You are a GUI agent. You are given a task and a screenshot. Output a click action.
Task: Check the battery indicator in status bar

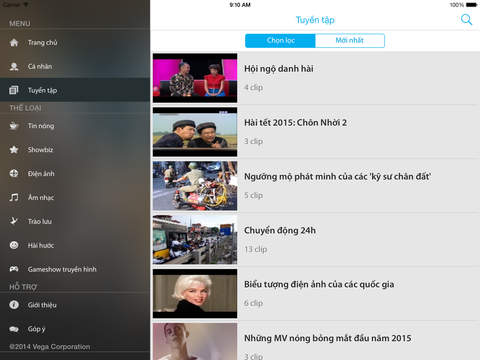coord(471,5)
